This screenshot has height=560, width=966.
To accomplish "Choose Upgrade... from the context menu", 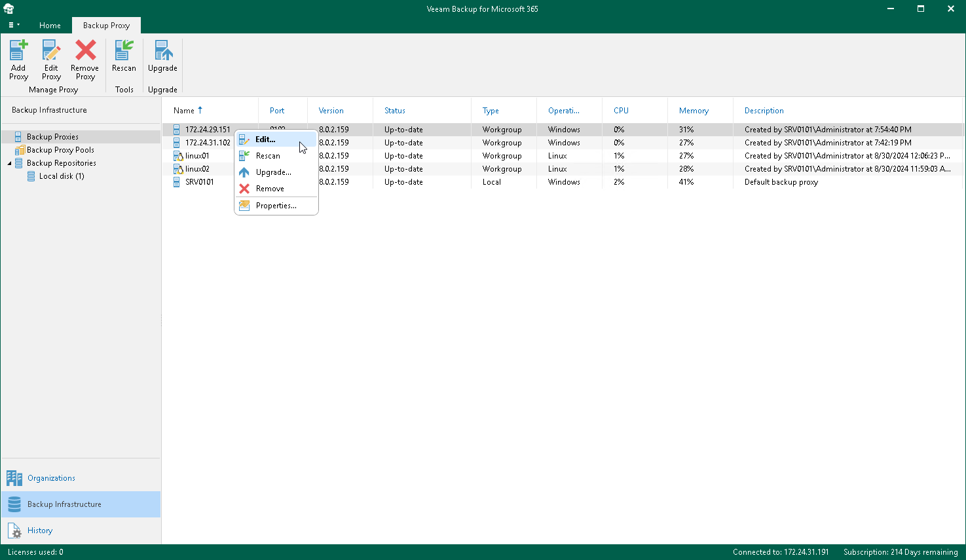I will 276,172.
